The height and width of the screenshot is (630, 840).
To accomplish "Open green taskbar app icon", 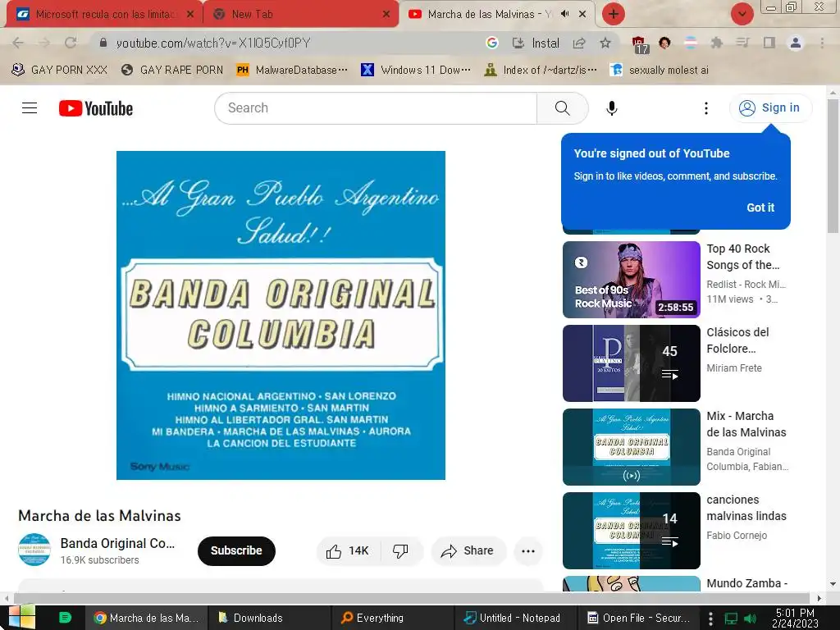I will [x=65, y=618].
